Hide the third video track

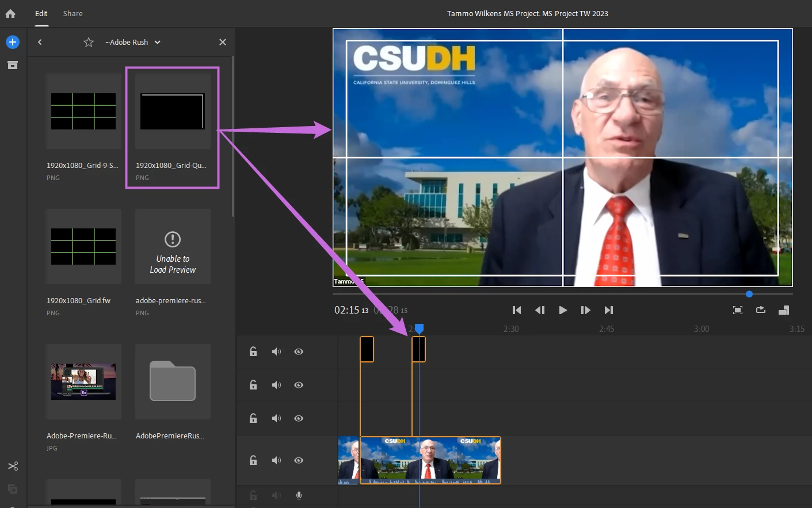pyautogui.click(x=299, y=418)
